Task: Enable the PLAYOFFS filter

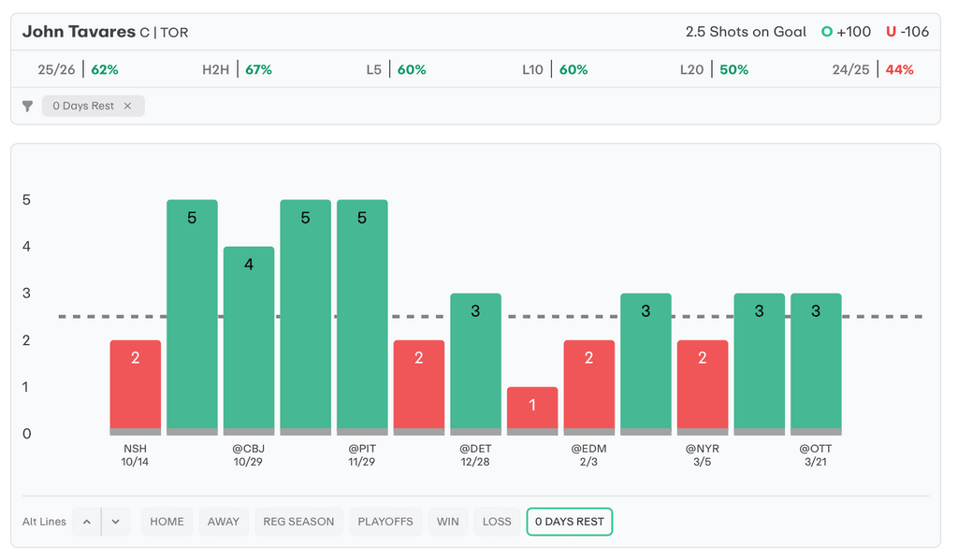Action: (x=385, y=522)
